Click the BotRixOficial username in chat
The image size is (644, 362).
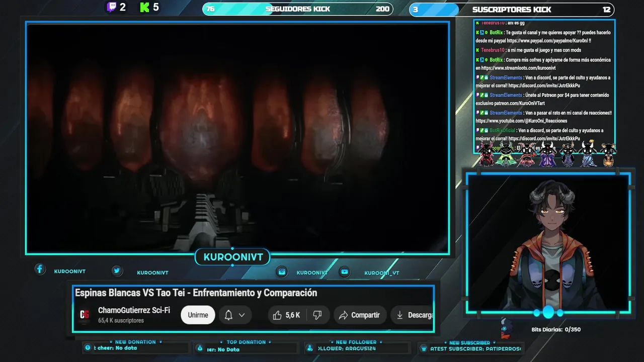click(503, 131)
